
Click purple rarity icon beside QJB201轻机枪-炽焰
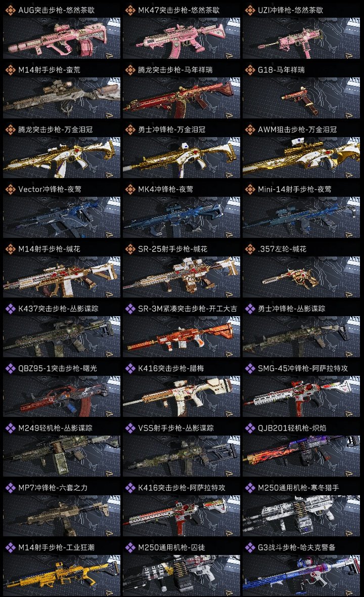click(x=250, y=428)
